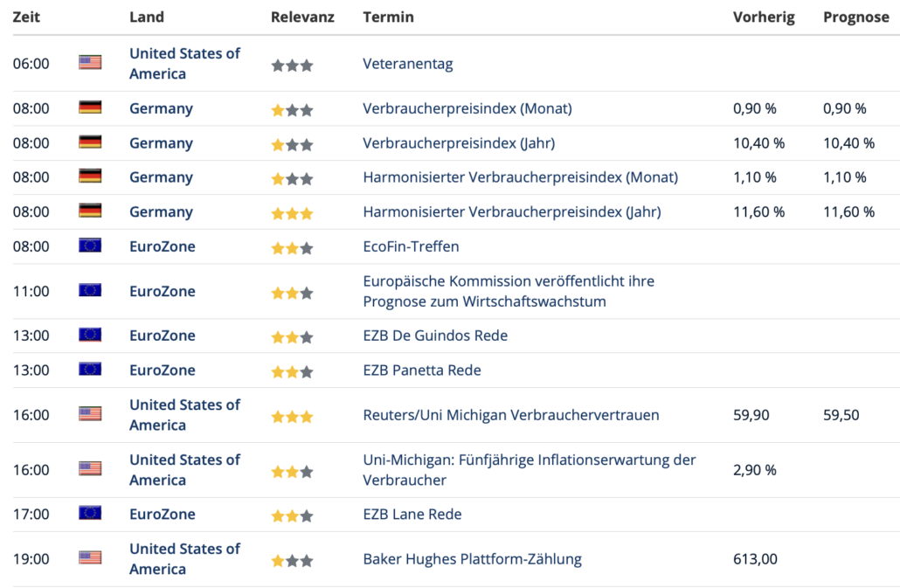Click the previous value 59,90
This screenshot has width=900, height=588.
(751, 415)
